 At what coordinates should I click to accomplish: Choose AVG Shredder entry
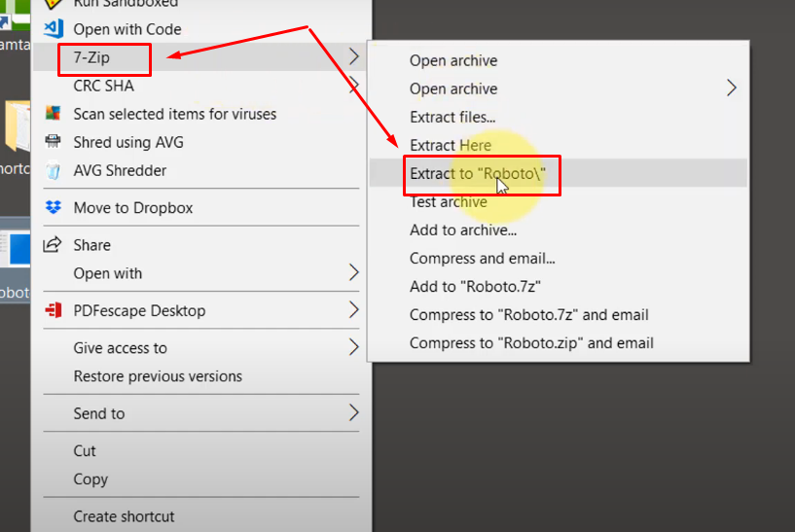[120, 171]
